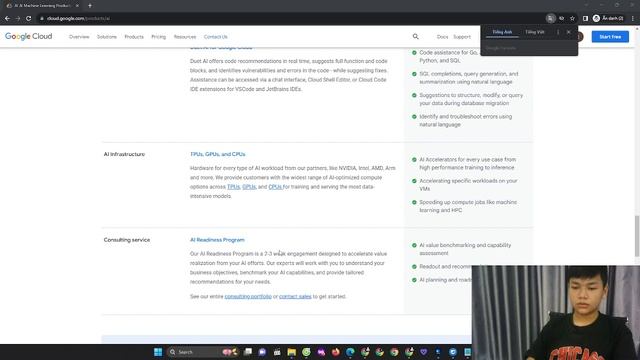Select the Consulting service row label

(127, 240)
